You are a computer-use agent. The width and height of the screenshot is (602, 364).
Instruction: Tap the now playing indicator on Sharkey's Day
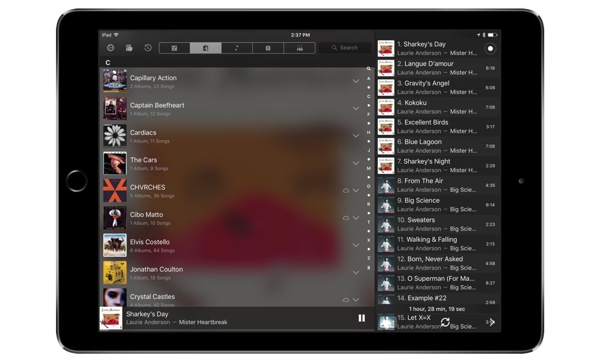point(490,49)
